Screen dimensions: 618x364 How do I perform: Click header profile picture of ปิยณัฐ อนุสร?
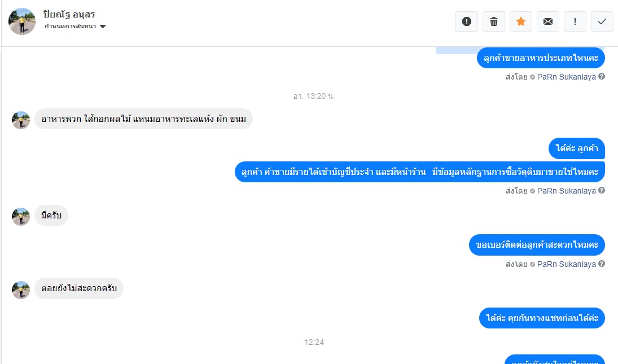(22, 21)
